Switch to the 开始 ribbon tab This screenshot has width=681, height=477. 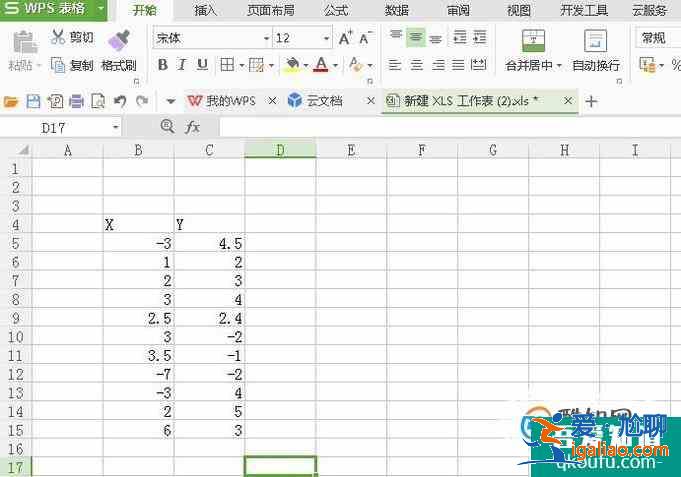145,10
